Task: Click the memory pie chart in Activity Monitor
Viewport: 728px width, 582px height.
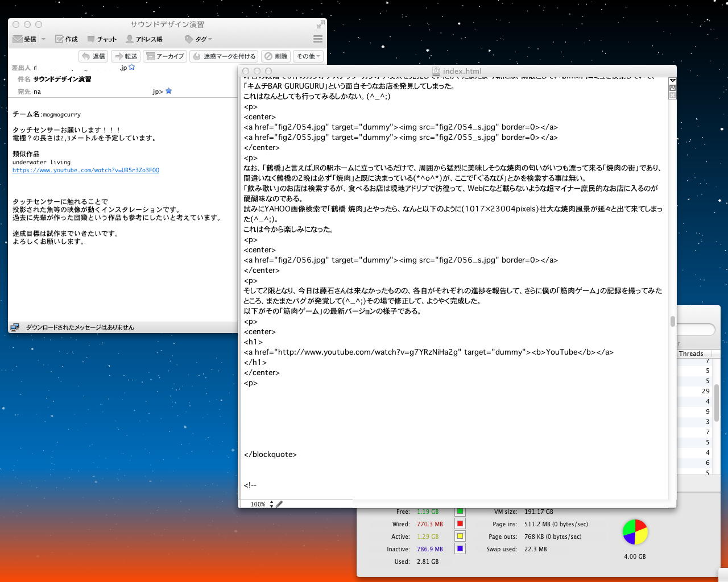Action: coord(635,532)
